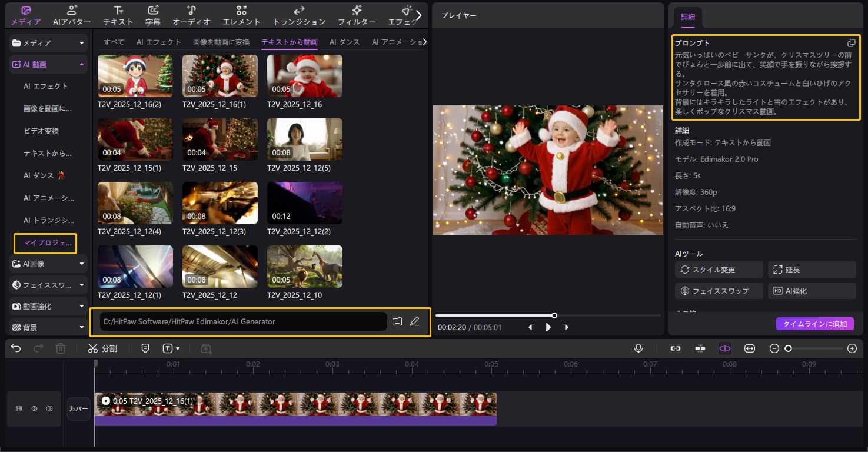Screen dimensions: 868x452
Task: Click the player progress bar handle
Action: pos(554,315)
